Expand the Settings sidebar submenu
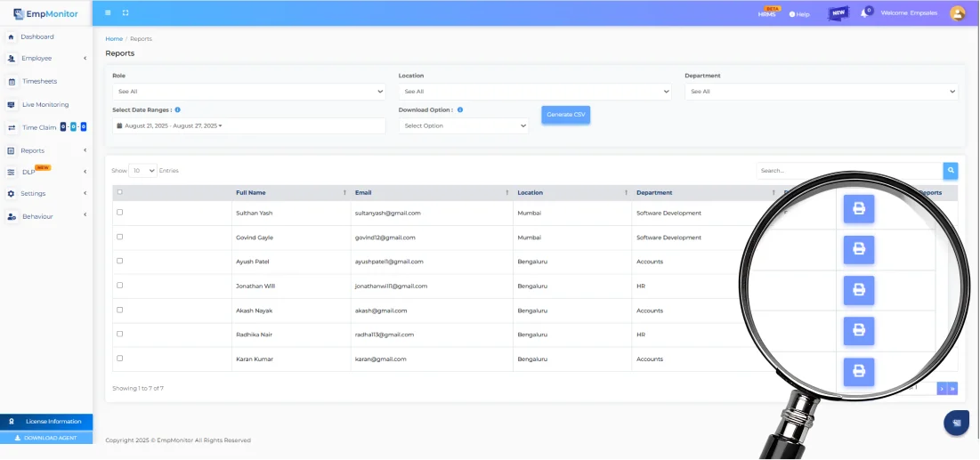 pyautogui.click(x=46, y=194)
